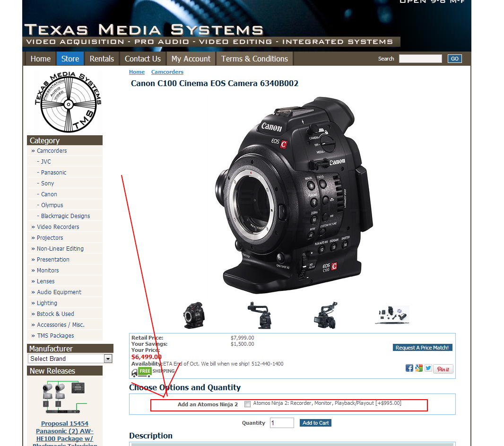Image resolution: width=504 pixels, height=446 pixels.
Task: View the included accessories thumbnail
Action: 392,315
